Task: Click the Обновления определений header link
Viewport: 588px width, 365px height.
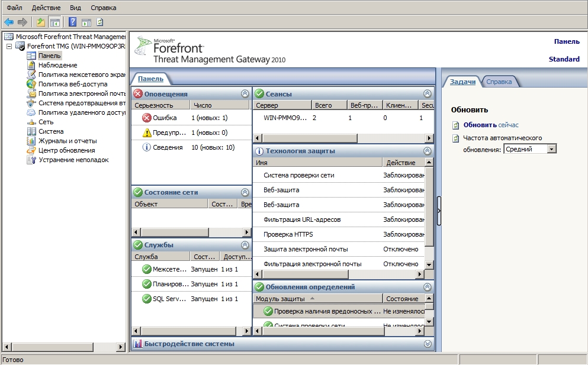Action: point(310,287)
